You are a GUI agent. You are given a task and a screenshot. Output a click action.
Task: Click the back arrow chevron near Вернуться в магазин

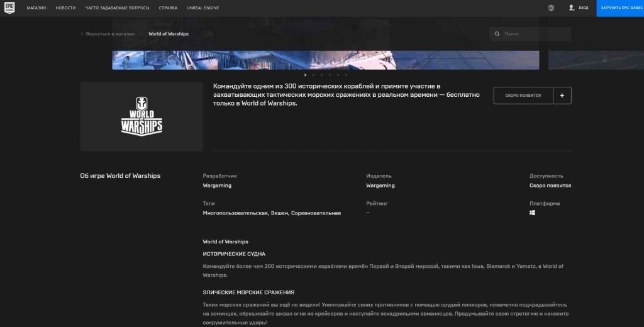click(x=82, y=34)
